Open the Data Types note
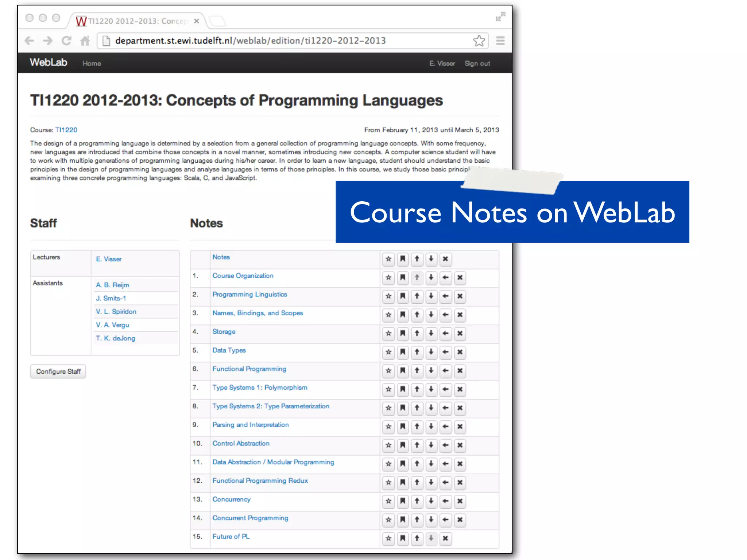 (229, 350)
